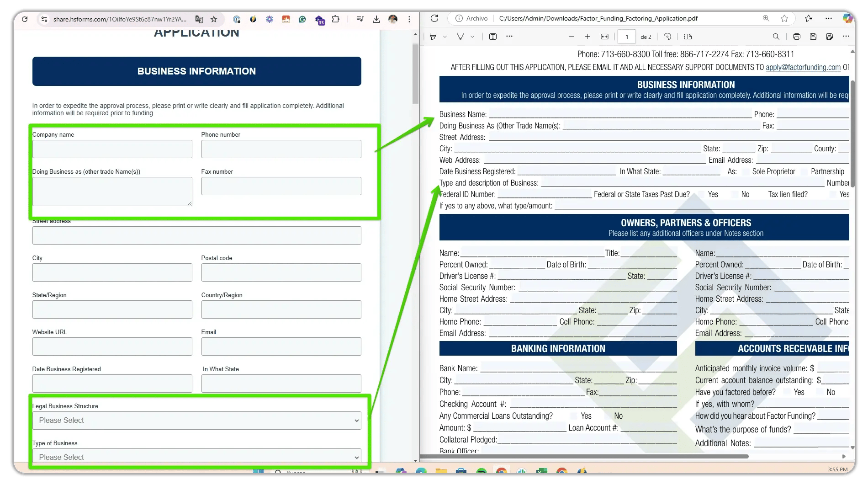
Task: Save the PDF document
Action: coord(813,37)
